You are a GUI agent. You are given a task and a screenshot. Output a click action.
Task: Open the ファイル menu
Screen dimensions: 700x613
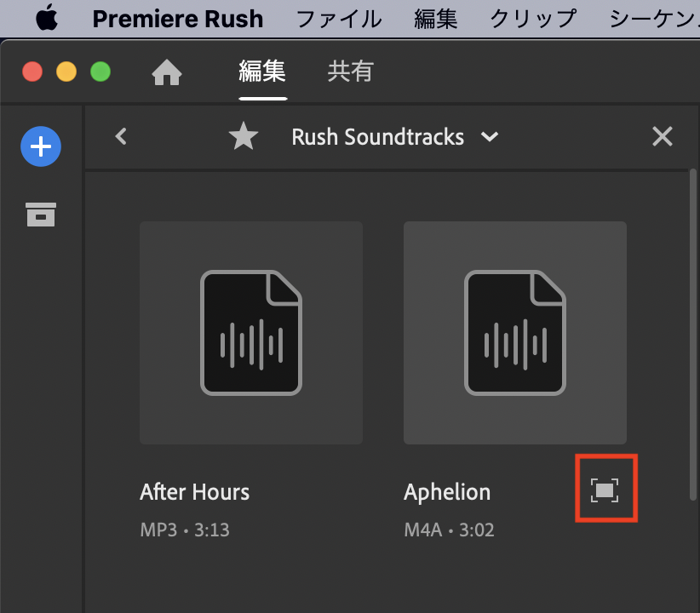339,19
